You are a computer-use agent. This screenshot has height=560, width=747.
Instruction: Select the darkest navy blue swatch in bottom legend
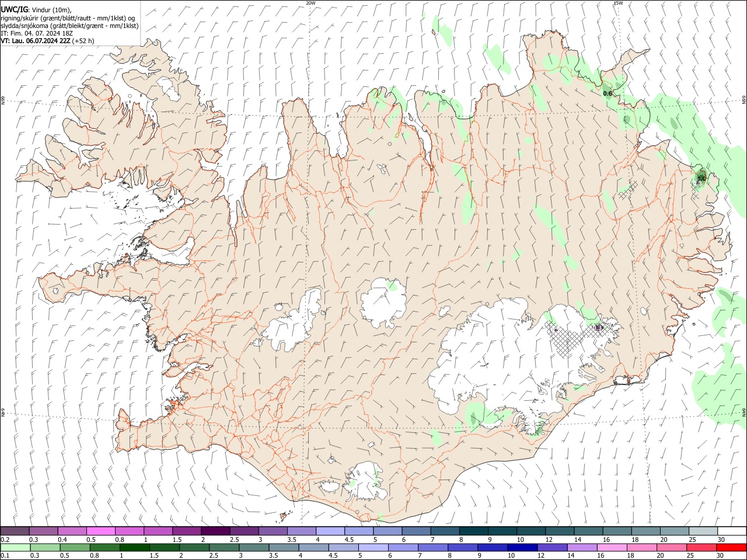521,548
